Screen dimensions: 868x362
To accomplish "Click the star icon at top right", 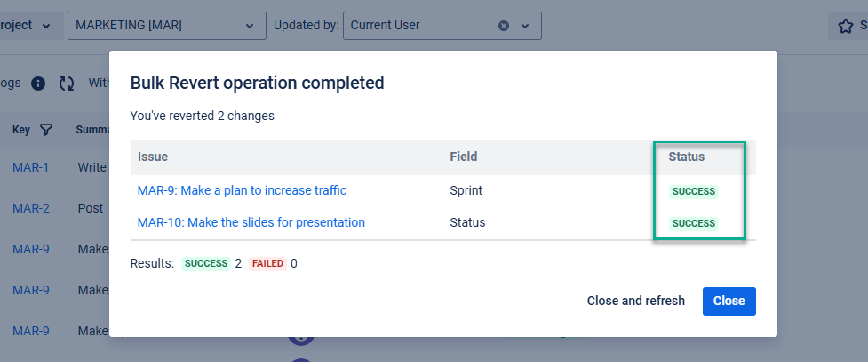I will pos(845,26).
